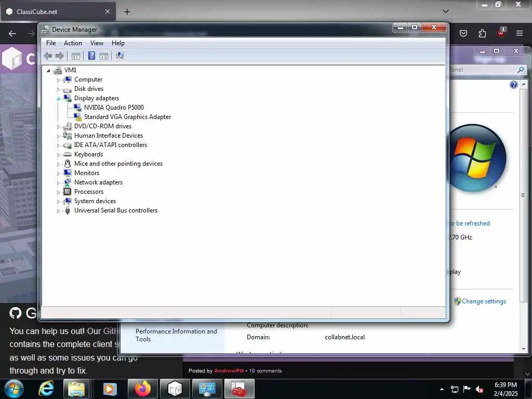
Task: Launch Internet Explorer from taskbar
Action: [46, 389]
